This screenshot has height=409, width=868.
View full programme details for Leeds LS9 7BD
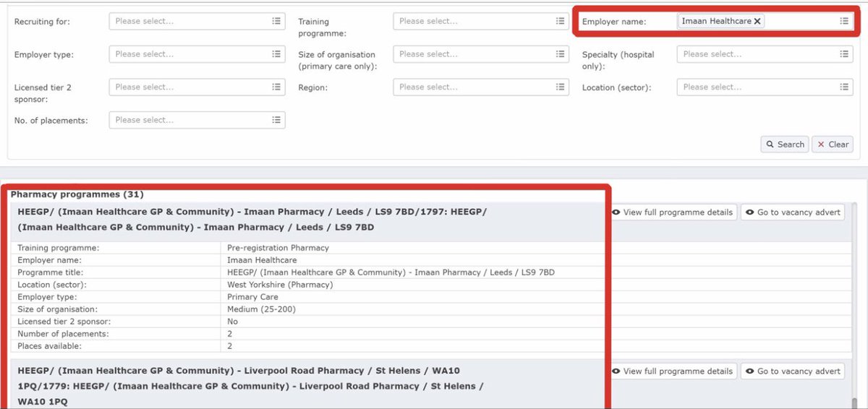(673, 212)
